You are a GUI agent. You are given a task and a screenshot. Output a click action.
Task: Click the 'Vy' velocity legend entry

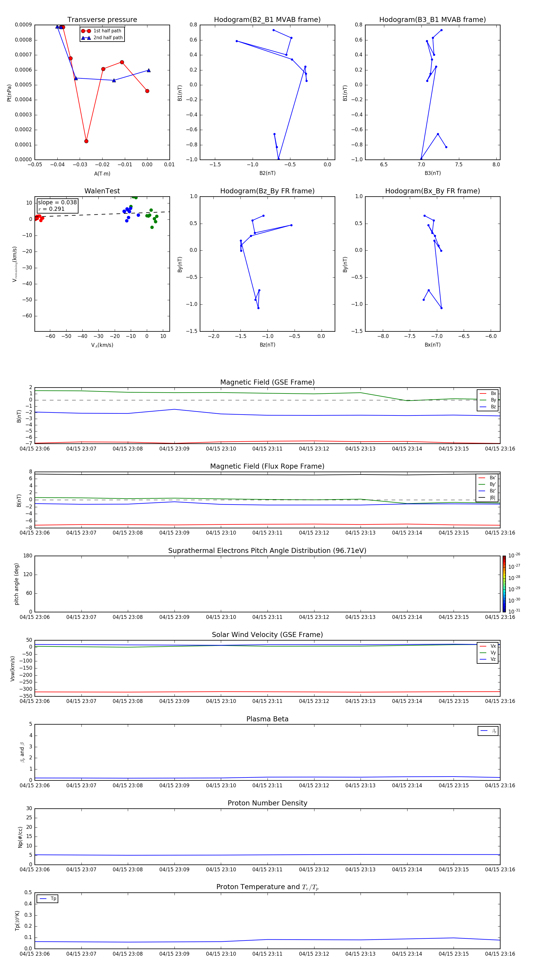pyautogui.click(x=488, y=653)
